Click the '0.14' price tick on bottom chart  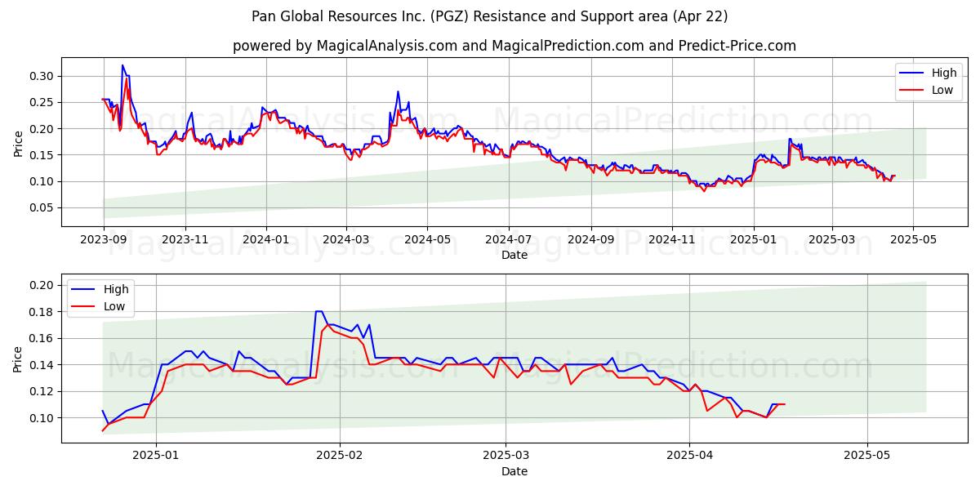click(x=42, y=365)
